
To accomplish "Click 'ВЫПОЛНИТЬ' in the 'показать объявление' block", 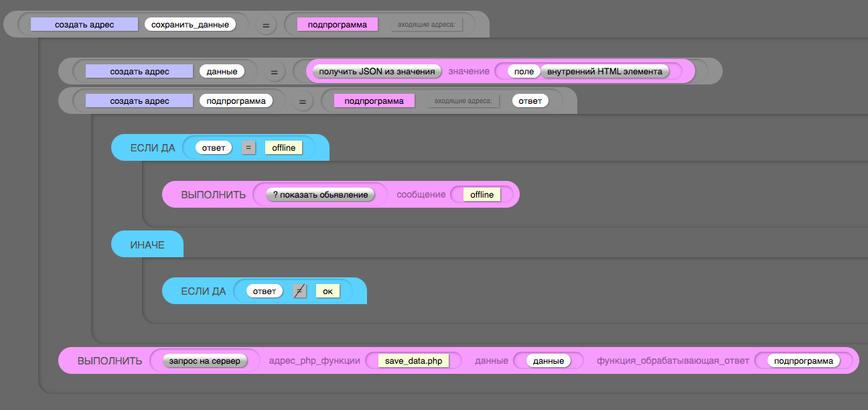I will coord(214,195).
